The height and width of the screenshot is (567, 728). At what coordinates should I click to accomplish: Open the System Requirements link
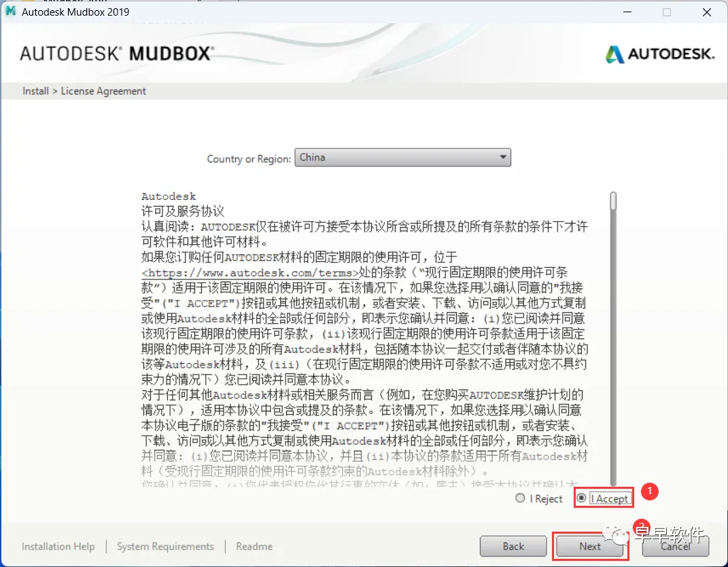[165, 546]
